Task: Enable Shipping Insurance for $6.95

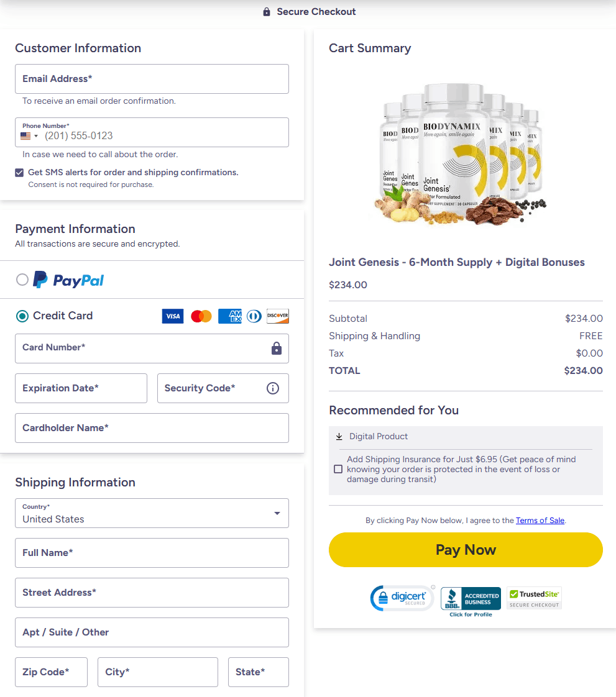Action: pyautogui.click(x=338, y=469)
